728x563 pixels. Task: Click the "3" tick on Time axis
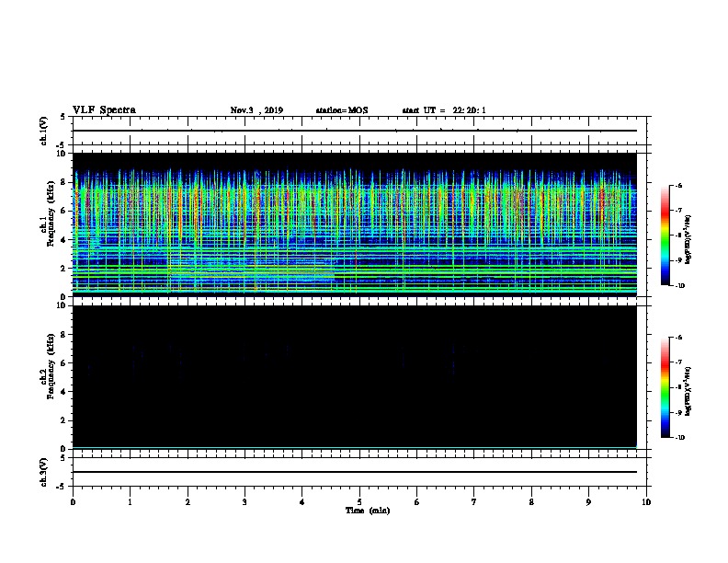point(245,502)
